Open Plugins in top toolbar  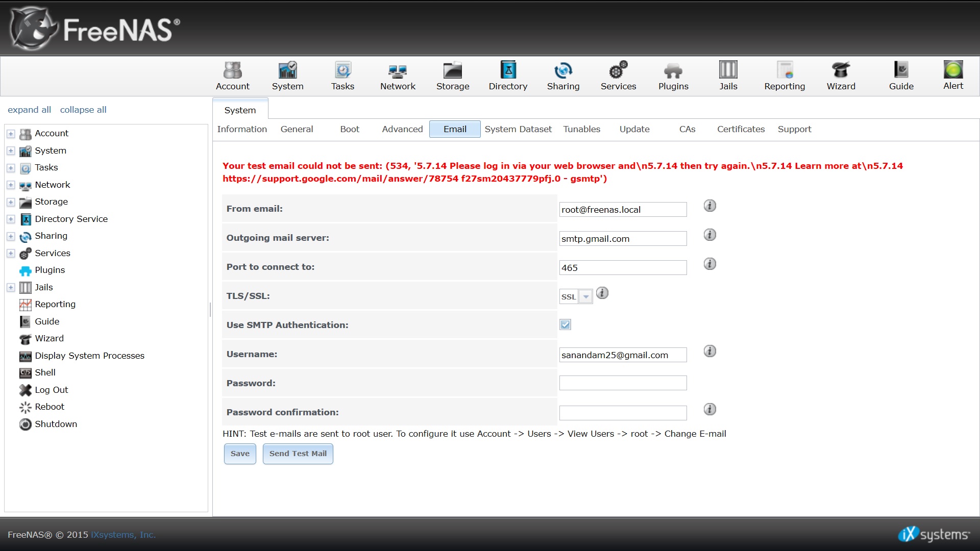click(673, 76)
